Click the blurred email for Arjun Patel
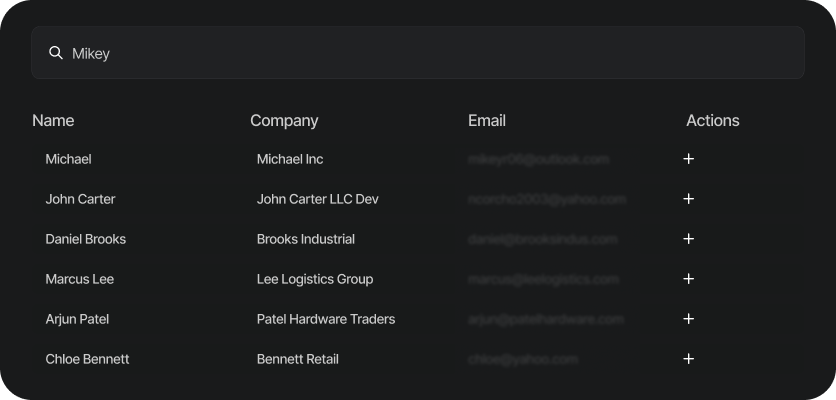 click(546, 319)
